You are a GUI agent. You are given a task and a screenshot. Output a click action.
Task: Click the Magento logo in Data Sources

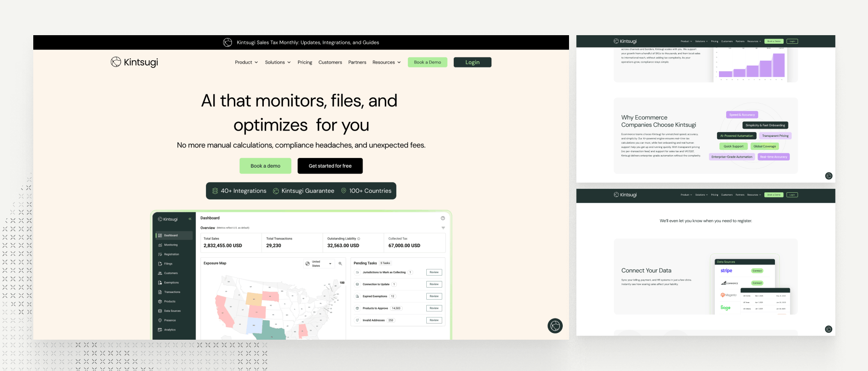click(x=729, y=295)
